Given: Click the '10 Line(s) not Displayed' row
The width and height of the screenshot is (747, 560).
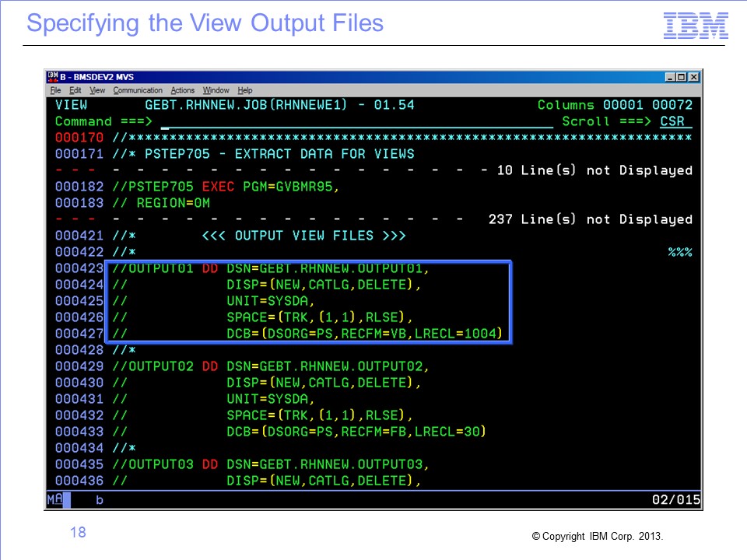Looking at the screenshot, I should 373,170.
